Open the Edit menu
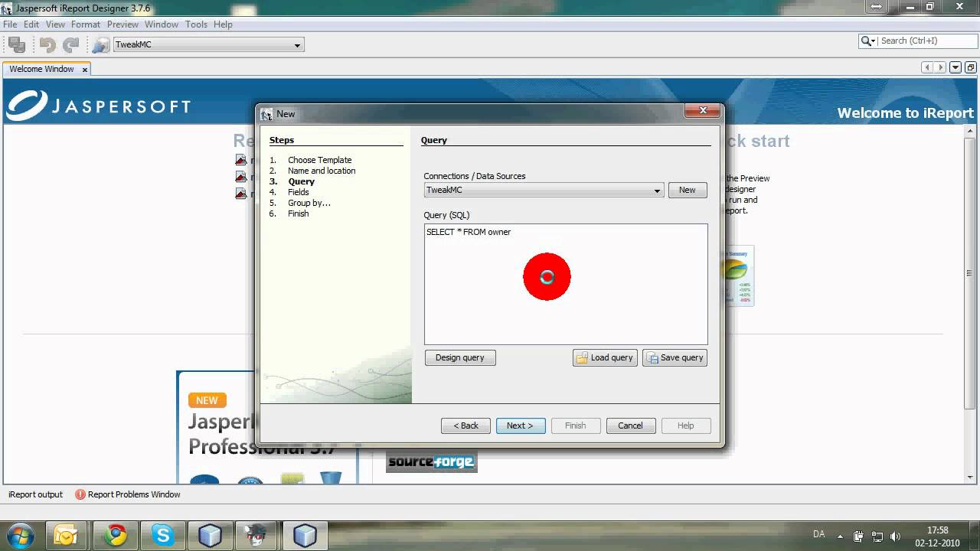Image resolution: width=980 pixels, height=551 pixels. click(31, 24)
